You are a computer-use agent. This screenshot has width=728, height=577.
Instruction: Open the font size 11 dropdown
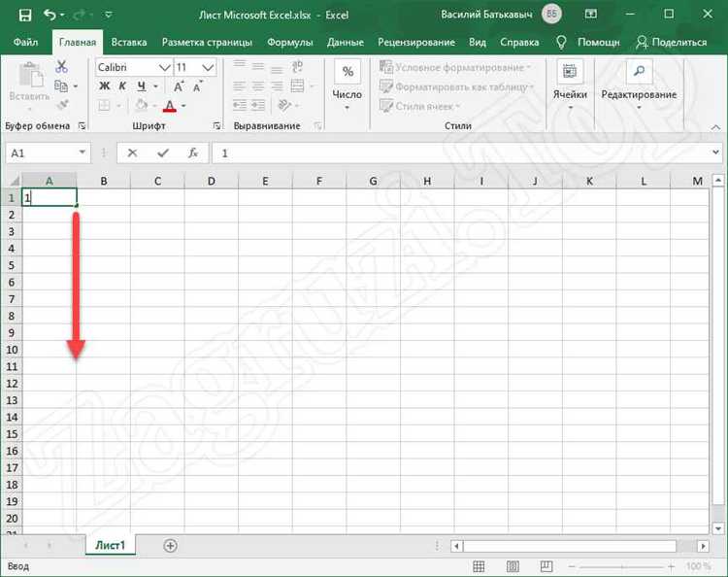pyautogui.click(x=208, y=68)
